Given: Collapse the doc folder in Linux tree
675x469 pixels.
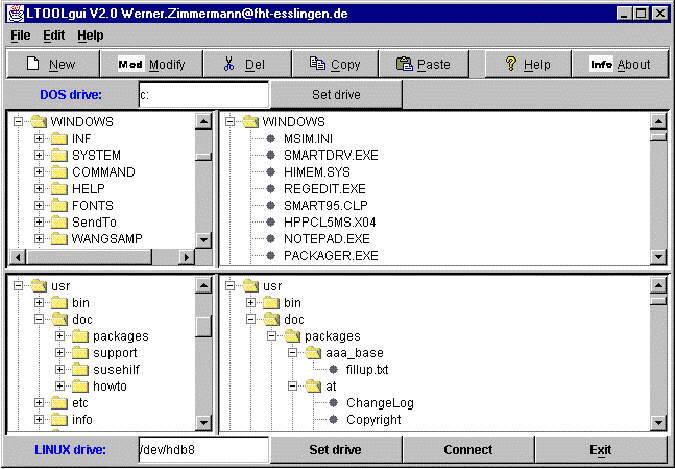Looking at the screenshot, I should [x=39, y=319].
